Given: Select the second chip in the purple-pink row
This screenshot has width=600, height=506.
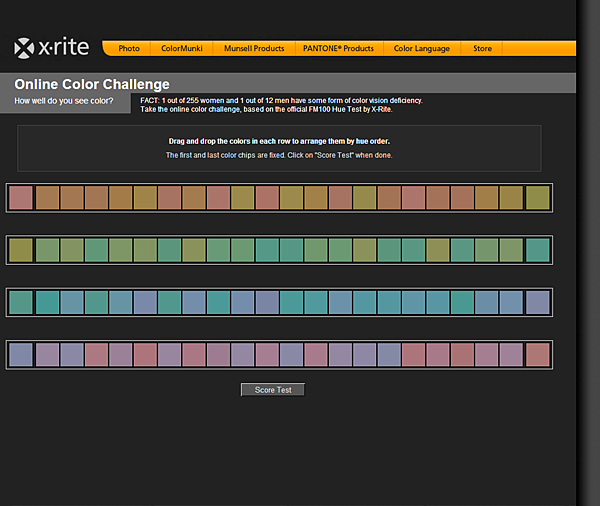Looking at the screenshot, I should (x=47, y=355).
